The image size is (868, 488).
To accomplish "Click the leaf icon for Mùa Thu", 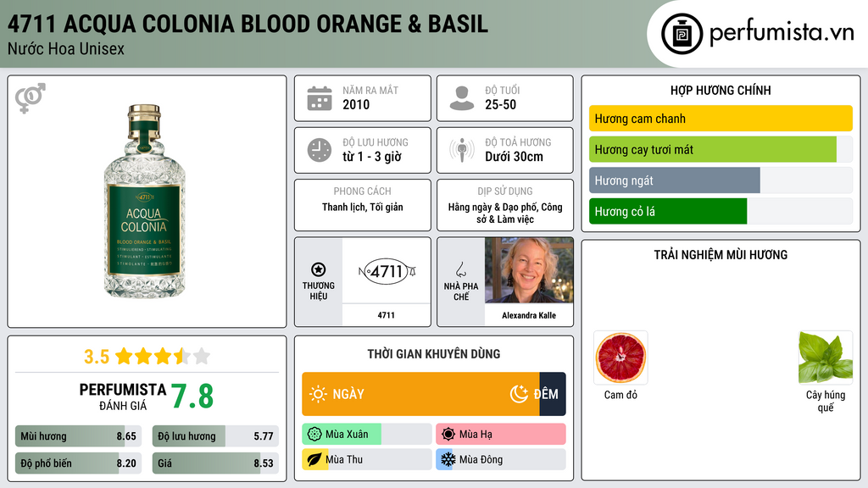I will tap(314, 459).
